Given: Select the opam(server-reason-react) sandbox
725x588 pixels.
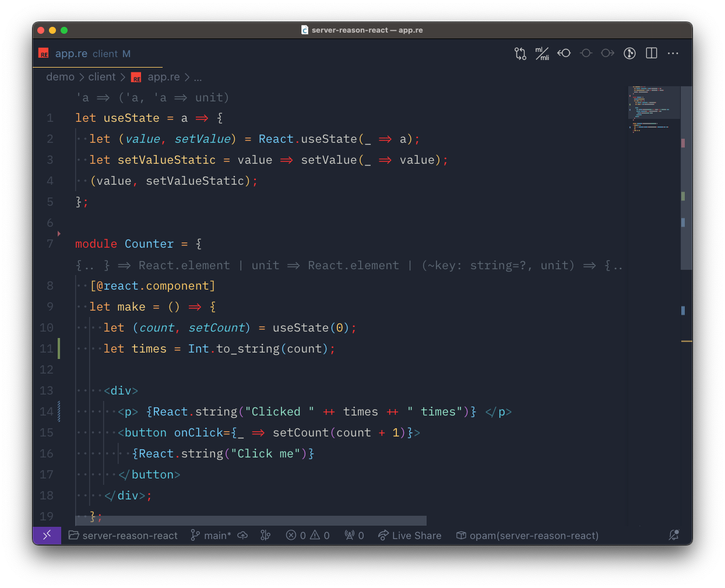Looking at the screenshot, I should tap(527, 536).
